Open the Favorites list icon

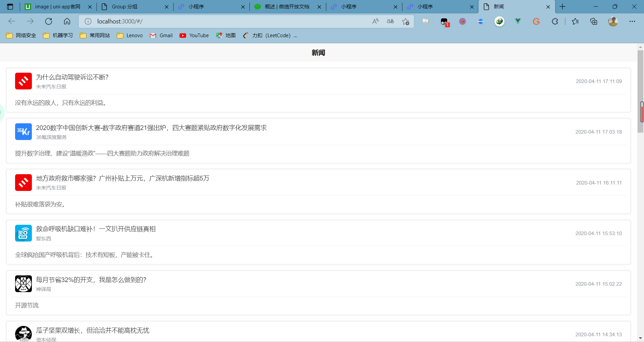point(575,21)
